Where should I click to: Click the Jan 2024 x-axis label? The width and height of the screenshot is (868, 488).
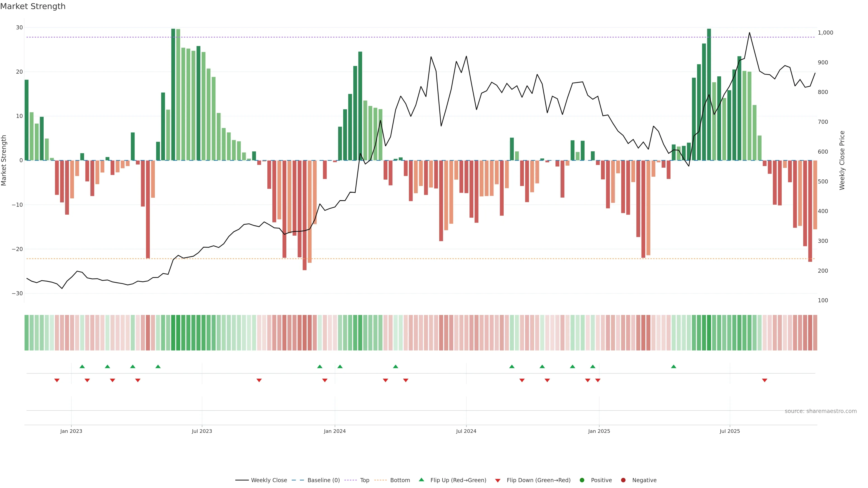335,431
